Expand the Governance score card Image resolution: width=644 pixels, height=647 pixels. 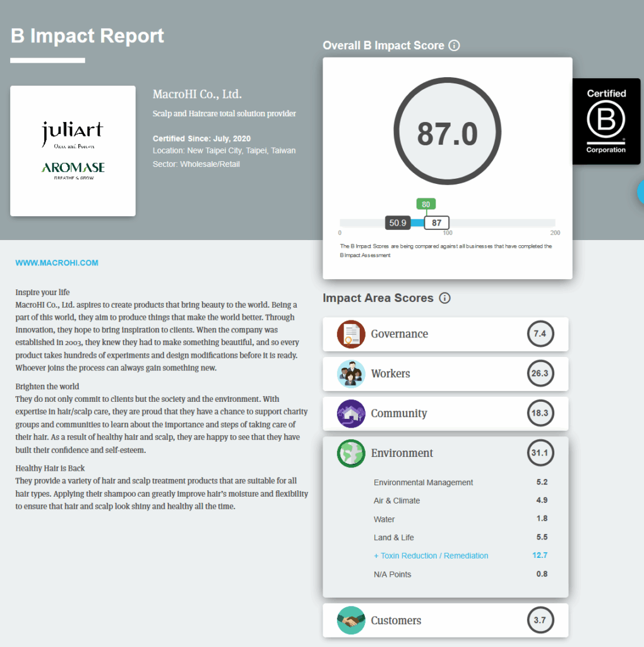pyautogui.click(x=445, y=334)
